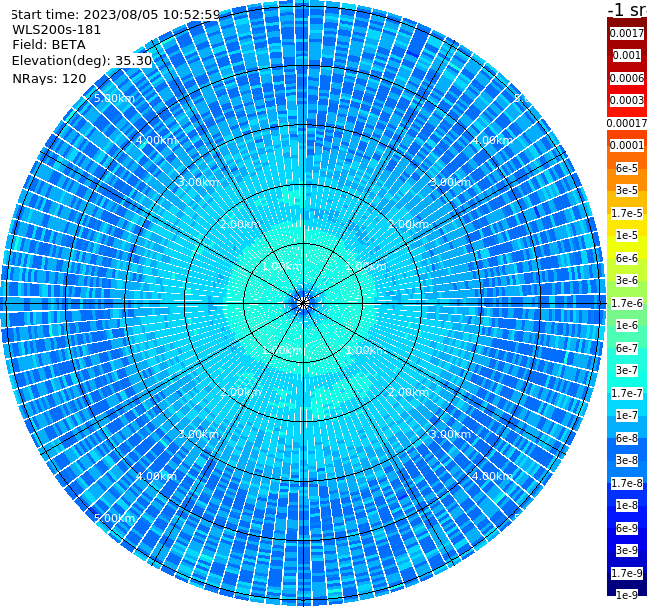Click the lidar origin at plot center
The width and height of the screenshot is (647, 607).
[303, 303]
